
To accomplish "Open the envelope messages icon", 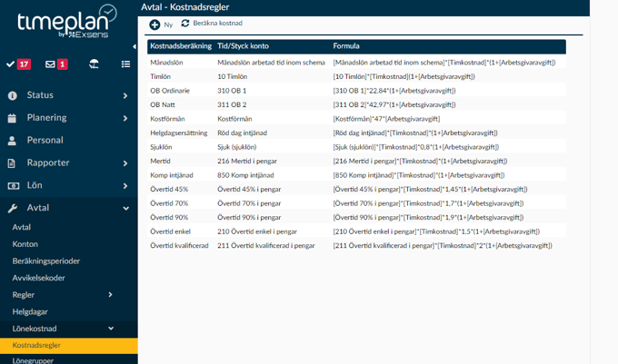I will (50, 64).
